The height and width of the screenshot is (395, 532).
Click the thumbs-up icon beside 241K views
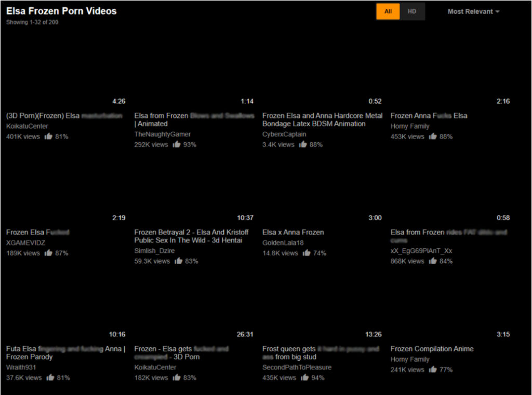pyautogui.click(x=433, y=370)
